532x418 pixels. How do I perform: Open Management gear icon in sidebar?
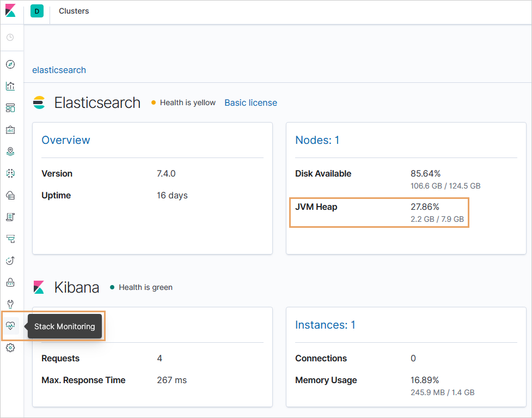pos(10,348)
